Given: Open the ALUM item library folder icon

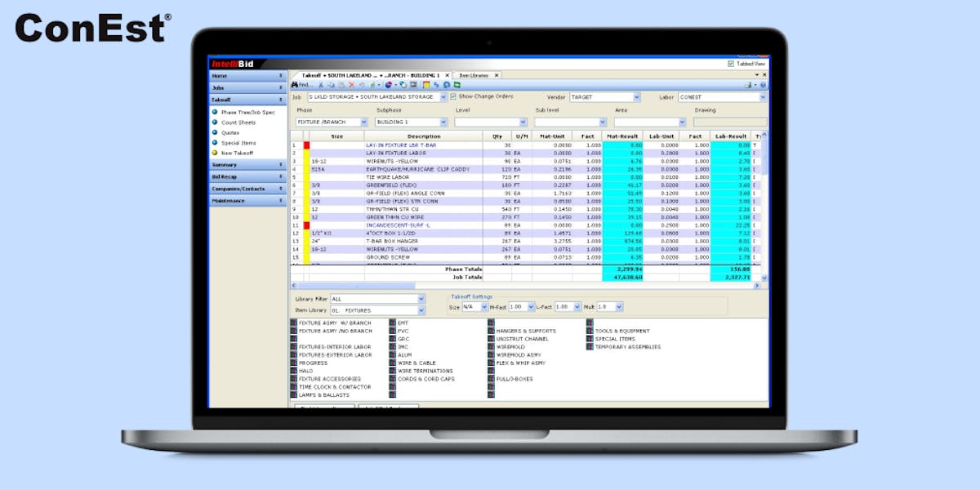Looking at the screenshot, I should click(393, 355).
